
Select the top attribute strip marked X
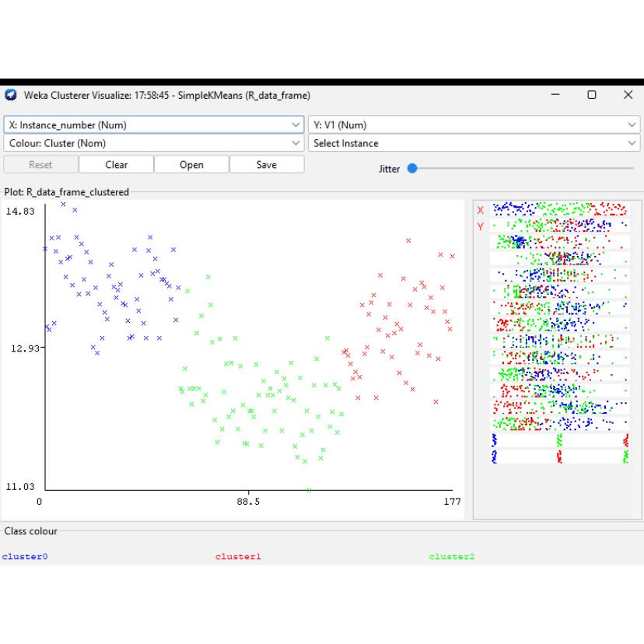(560, 209)
